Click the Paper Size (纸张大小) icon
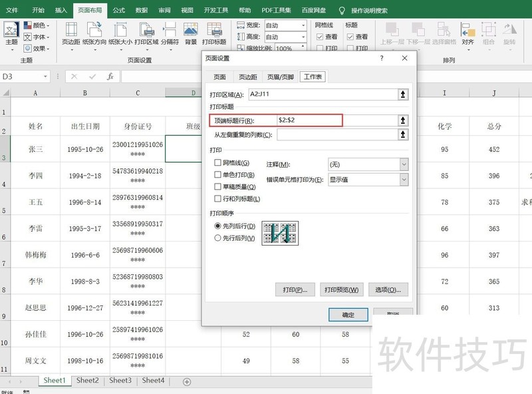 pos(120,29)
